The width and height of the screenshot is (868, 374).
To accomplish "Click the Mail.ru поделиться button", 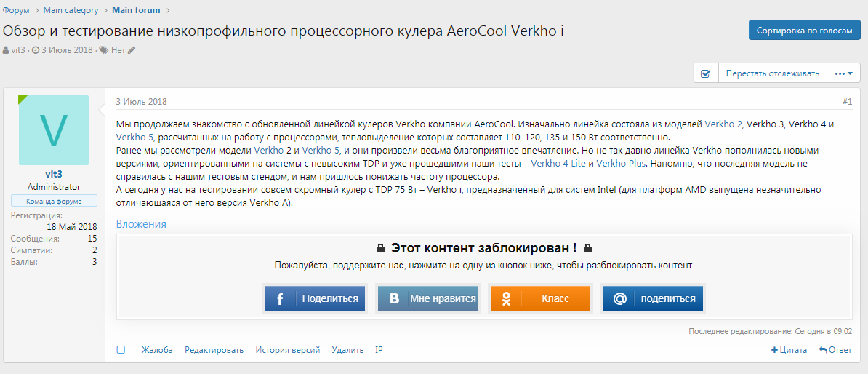I will point(652,298).
